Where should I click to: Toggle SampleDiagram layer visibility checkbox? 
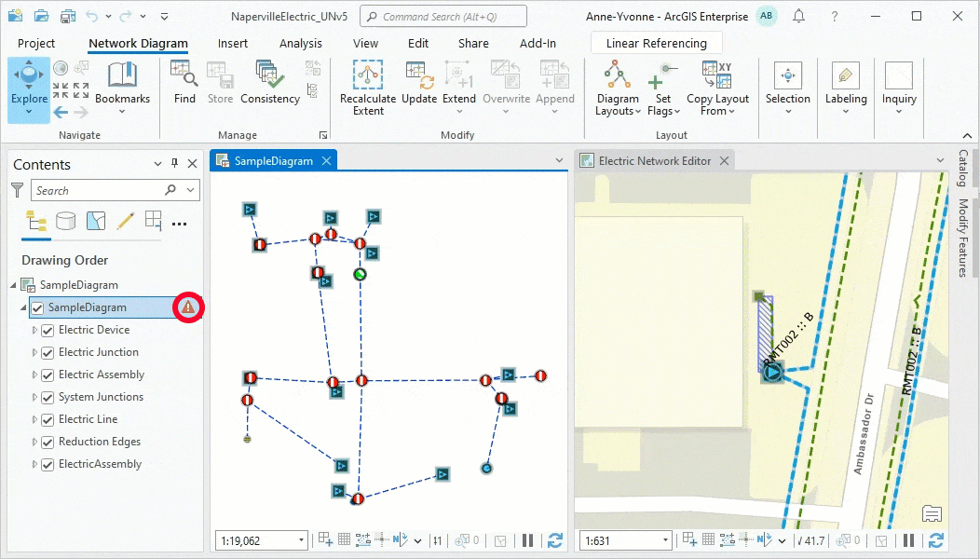[x=37, y=307]
